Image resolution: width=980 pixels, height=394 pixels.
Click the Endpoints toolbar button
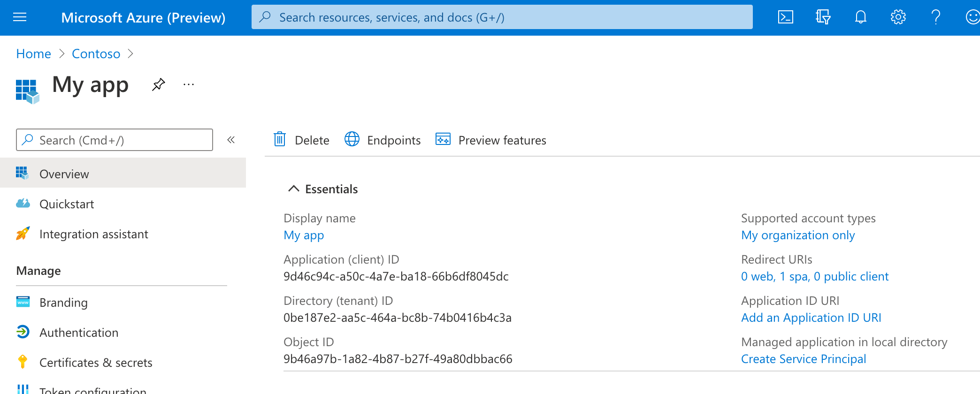[x=383, y=140]
